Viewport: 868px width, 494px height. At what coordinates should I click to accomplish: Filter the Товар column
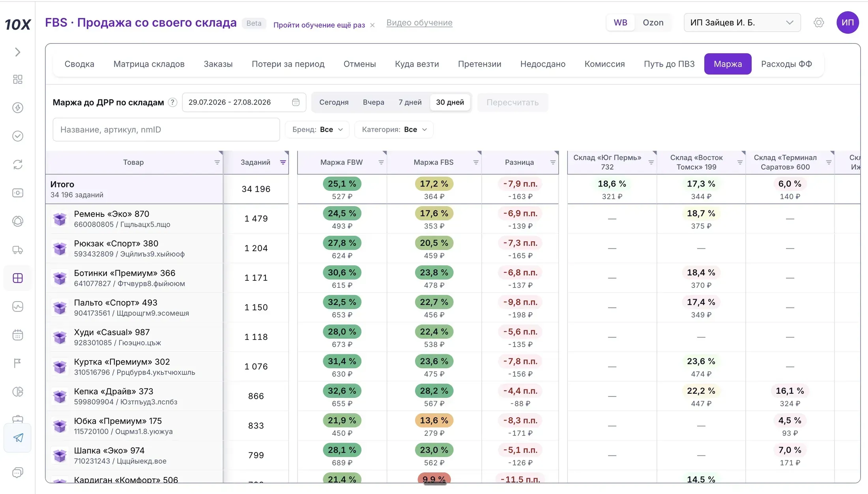[217, 162]
